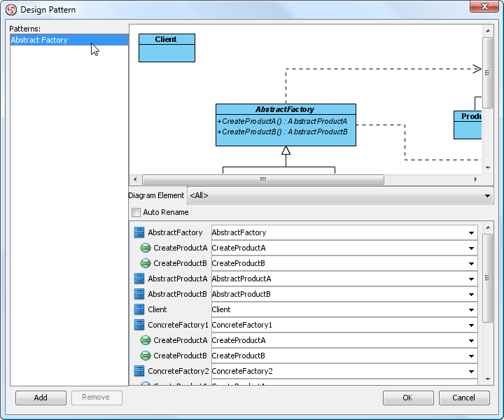Screen dimensions: 504x420
Task: Click the diagram preview down scroll arrow
Action: [488, 168]
